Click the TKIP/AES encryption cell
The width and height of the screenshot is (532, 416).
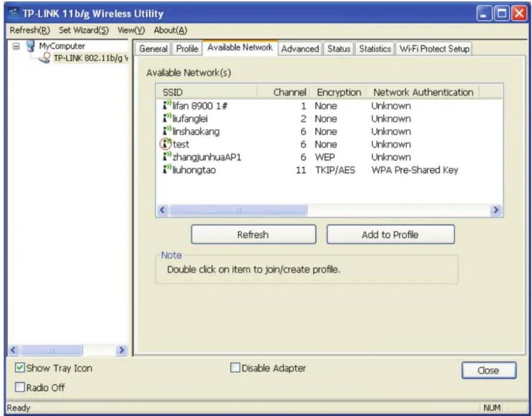(x=335, y=170)
